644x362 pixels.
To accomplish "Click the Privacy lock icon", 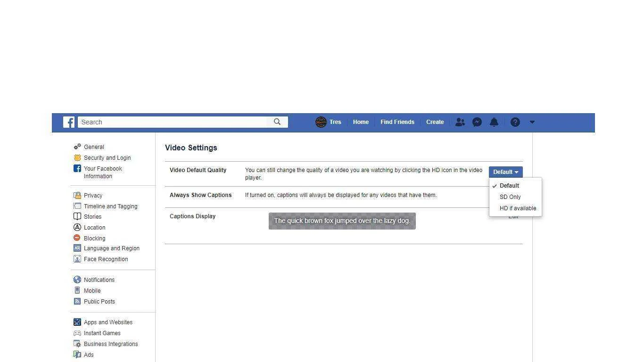I will click(x=77, y=195).
